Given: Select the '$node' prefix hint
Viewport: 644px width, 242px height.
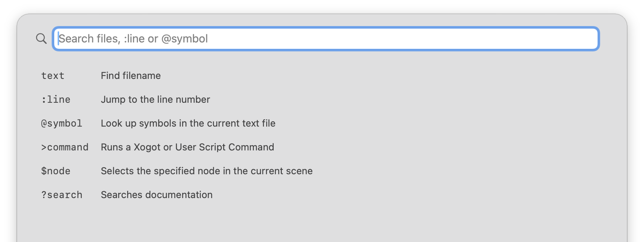Looking at the screenshot, I should click(x=56, y=171).
